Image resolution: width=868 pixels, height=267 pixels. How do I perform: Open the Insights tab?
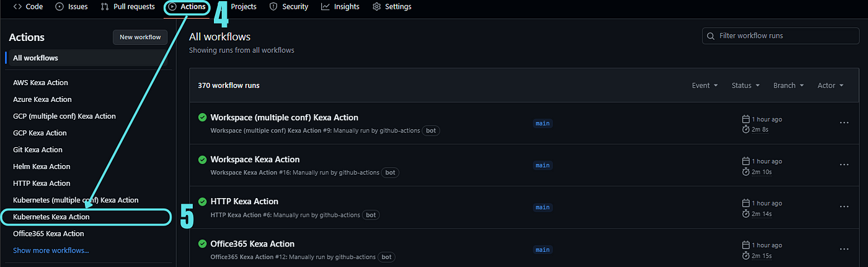[x=340, y=6]
